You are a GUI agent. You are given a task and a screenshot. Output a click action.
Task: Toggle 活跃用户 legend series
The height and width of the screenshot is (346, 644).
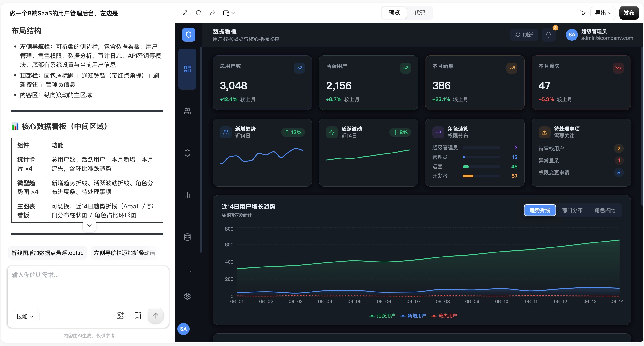(382, 316)
